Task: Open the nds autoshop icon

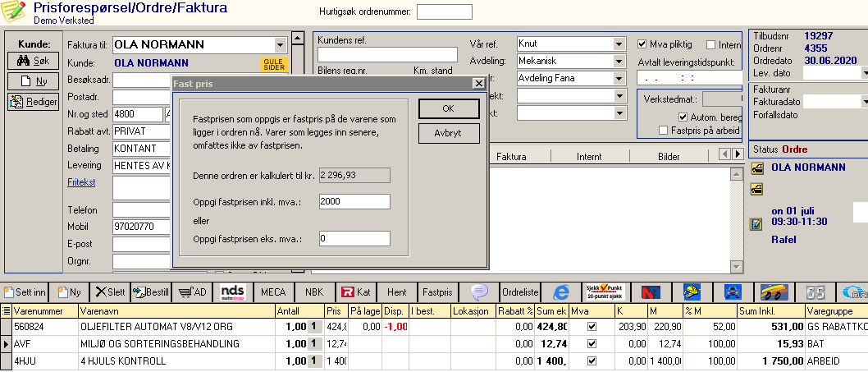Action: click(x=232, y=292)
